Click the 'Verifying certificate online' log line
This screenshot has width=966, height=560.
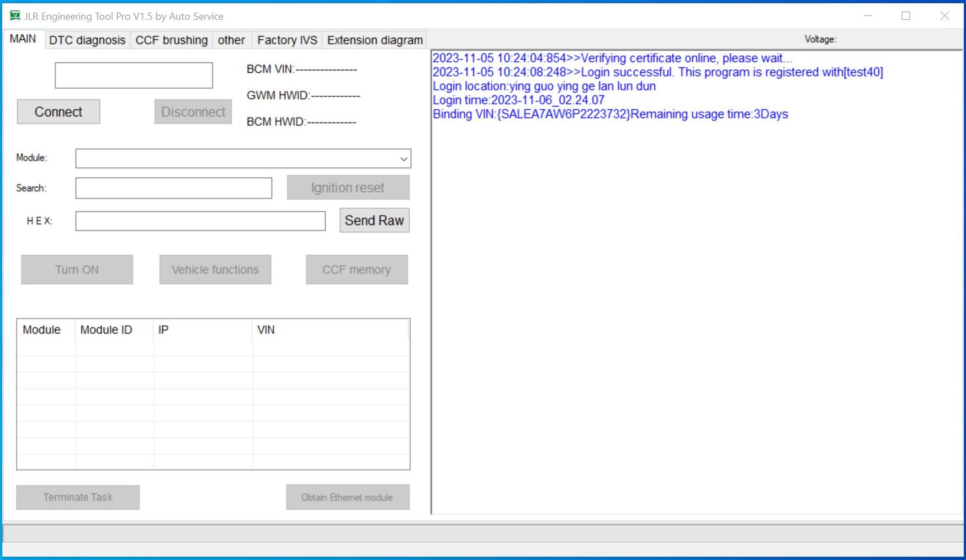(612, 58)
